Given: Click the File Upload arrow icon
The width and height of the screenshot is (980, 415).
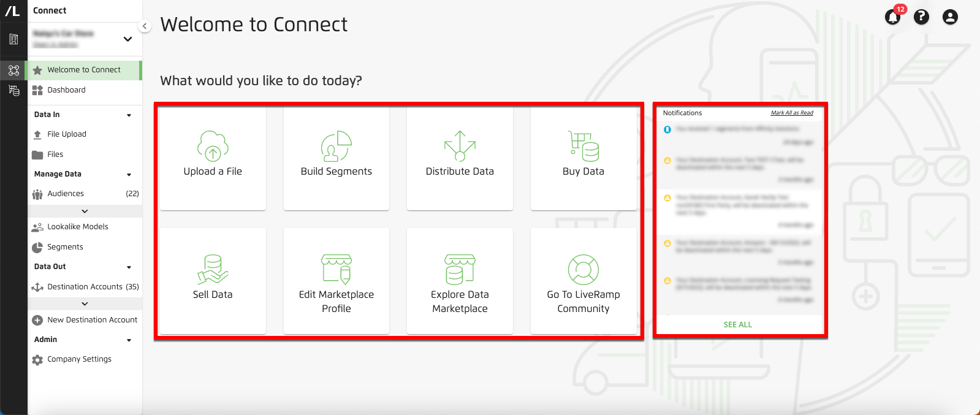Looking at the screenshot, I should (37, 134).
